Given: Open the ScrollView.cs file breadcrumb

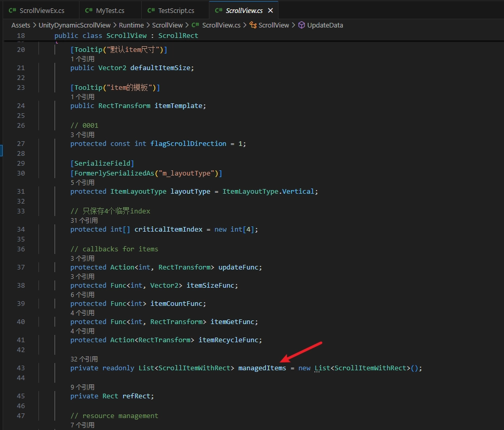Looking at the screenshot, I should tap(221, 25).
